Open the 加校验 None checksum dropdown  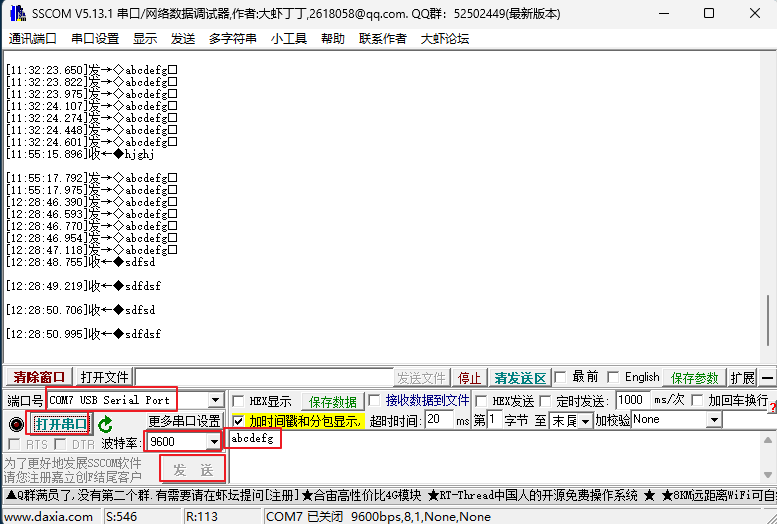click(714, 421)
